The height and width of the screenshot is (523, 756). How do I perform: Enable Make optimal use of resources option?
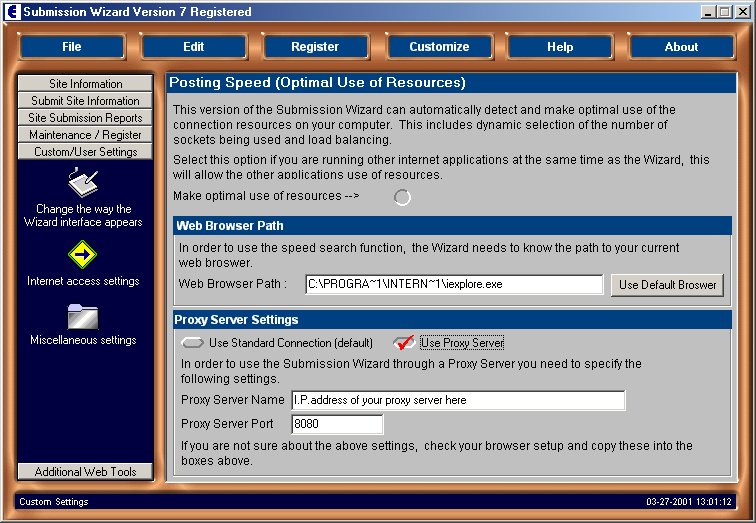[402, 197]
